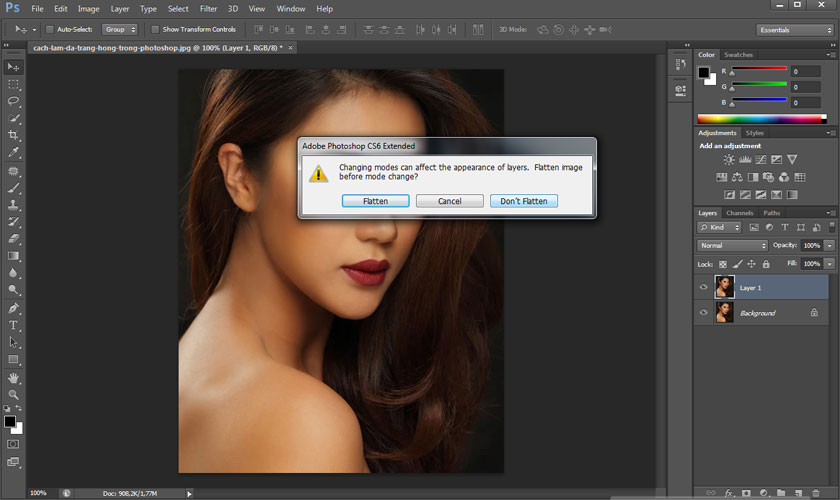Add a Brightness/Contrast adjustment
Screen dimensions: 840x500
[730, 160]
